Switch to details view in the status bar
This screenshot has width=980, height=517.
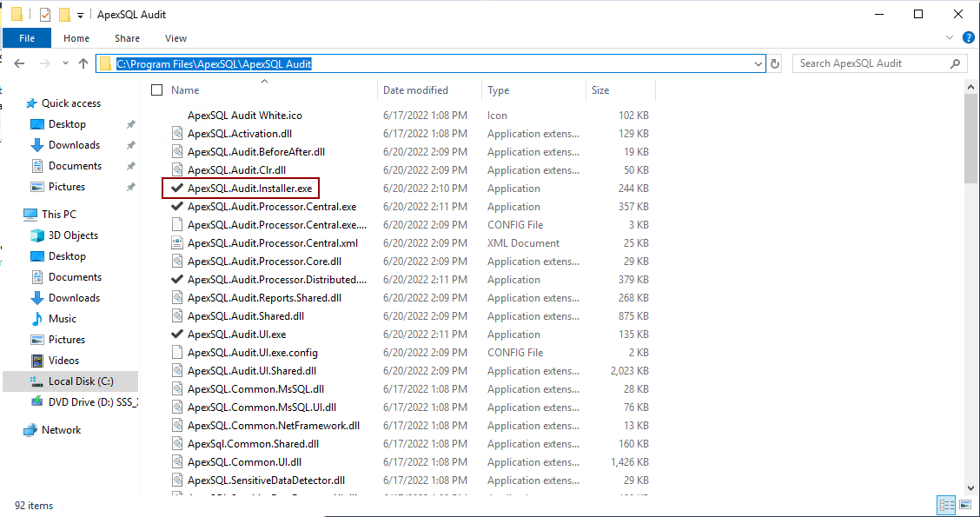[947, 505]
